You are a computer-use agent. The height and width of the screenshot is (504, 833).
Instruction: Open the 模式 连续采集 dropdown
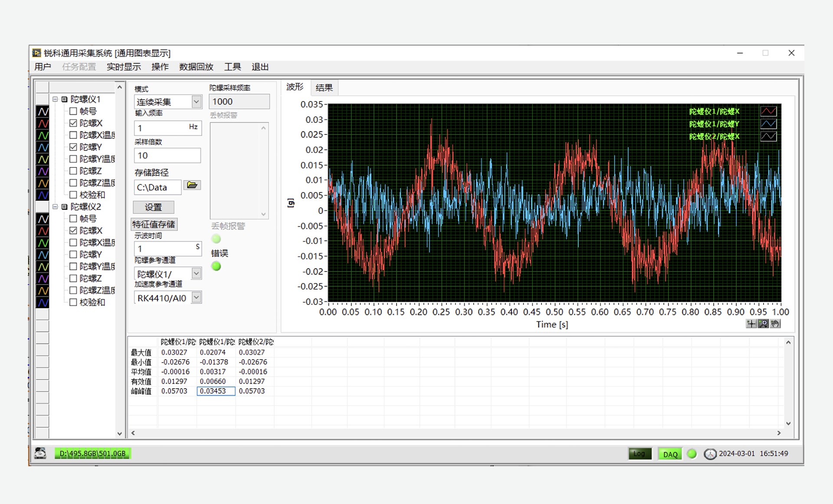tap(197, 102)
